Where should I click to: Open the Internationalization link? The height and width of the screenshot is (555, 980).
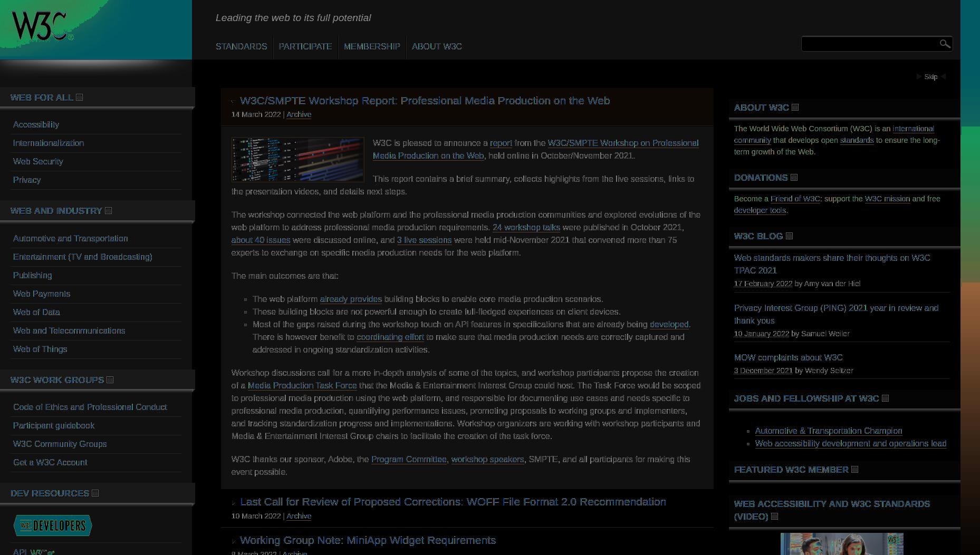coord(49,143)
